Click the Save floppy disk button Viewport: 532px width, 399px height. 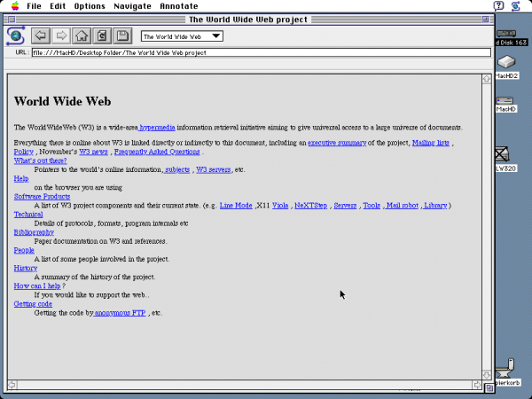pyautogui.click(x=123, y=36)
